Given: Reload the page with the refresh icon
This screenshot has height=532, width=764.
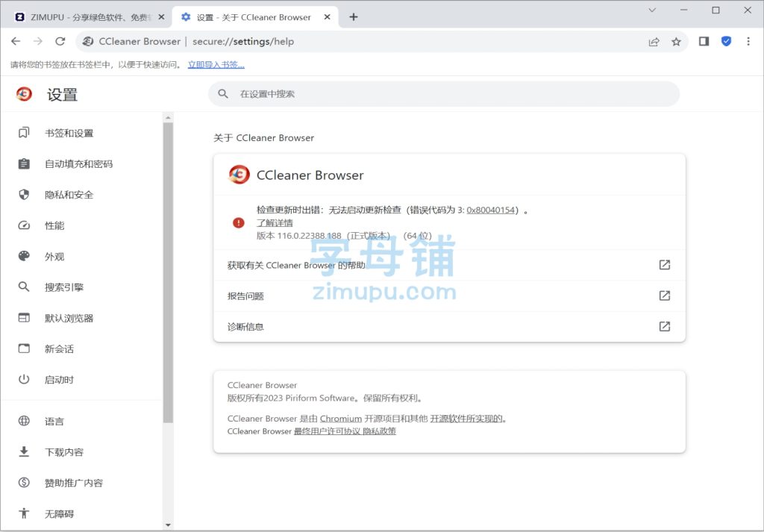Looking at the screenshot, I should tap(60, 41).
